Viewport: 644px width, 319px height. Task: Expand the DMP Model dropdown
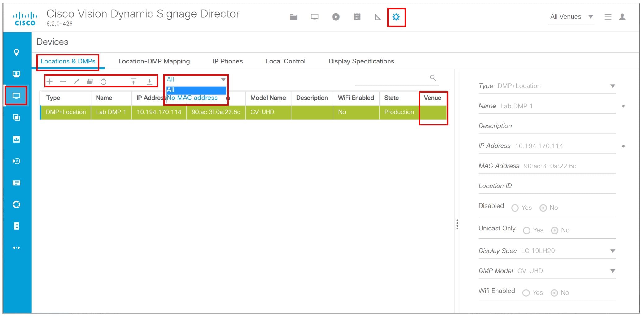pyautogui.click(x=612, y=271)
